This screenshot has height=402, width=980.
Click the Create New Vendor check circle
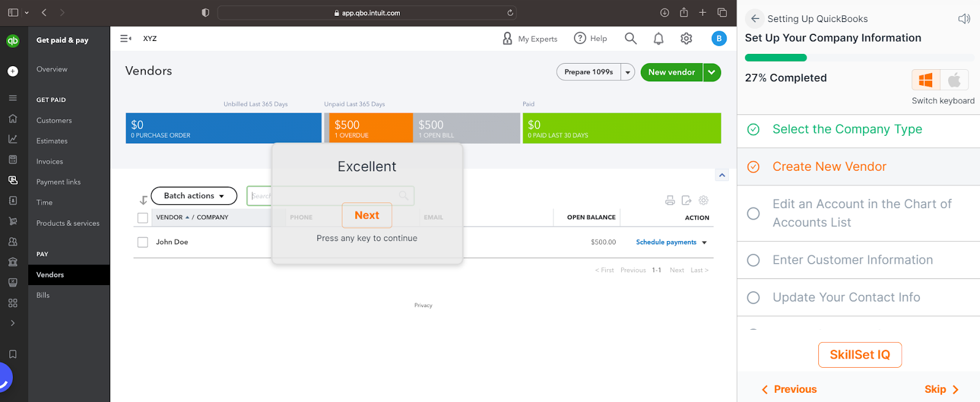point(753,166)
